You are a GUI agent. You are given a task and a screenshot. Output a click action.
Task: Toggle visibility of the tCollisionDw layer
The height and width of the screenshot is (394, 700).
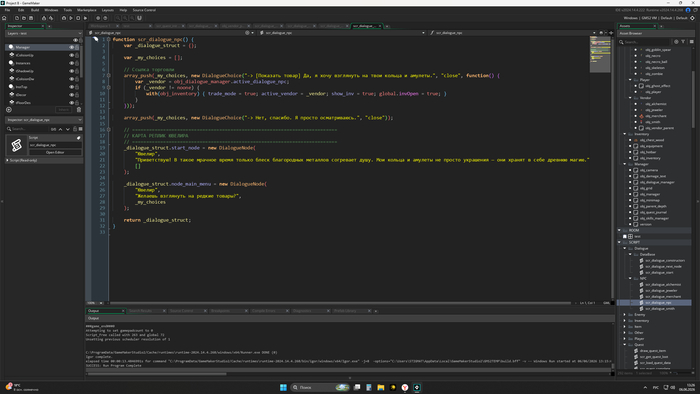(x=71, y=79)
